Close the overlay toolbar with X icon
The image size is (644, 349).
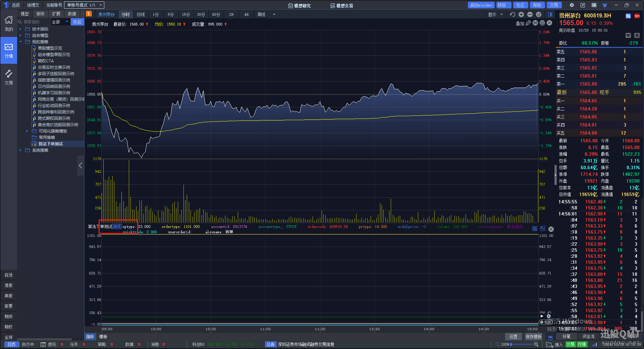(549, 23)
